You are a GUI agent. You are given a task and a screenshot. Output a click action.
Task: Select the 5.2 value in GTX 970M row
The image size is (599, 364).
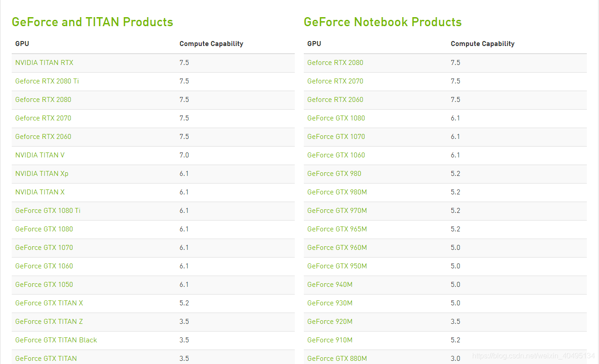coord(455,211)
